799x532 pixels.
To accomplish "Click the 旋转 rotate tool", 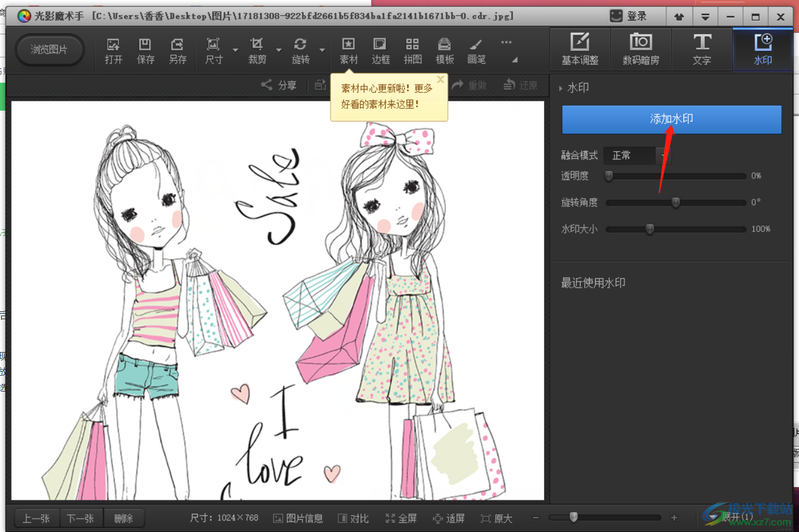I will point(301,51).
